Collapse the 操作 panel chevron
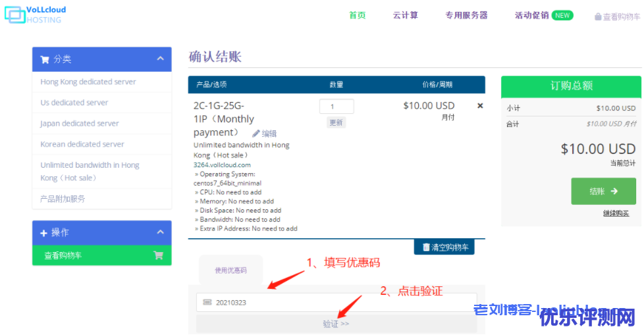644x335 pixels. [x=160, y=232]
